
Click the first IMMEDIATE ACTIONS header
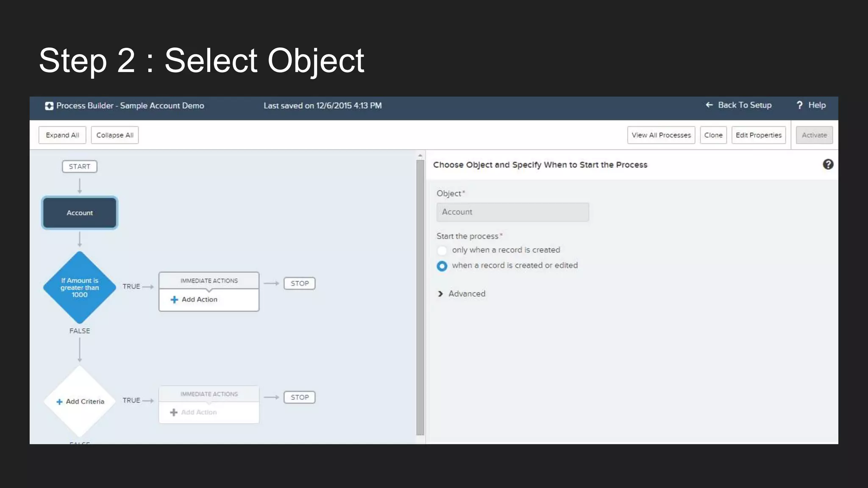(209, 280)
